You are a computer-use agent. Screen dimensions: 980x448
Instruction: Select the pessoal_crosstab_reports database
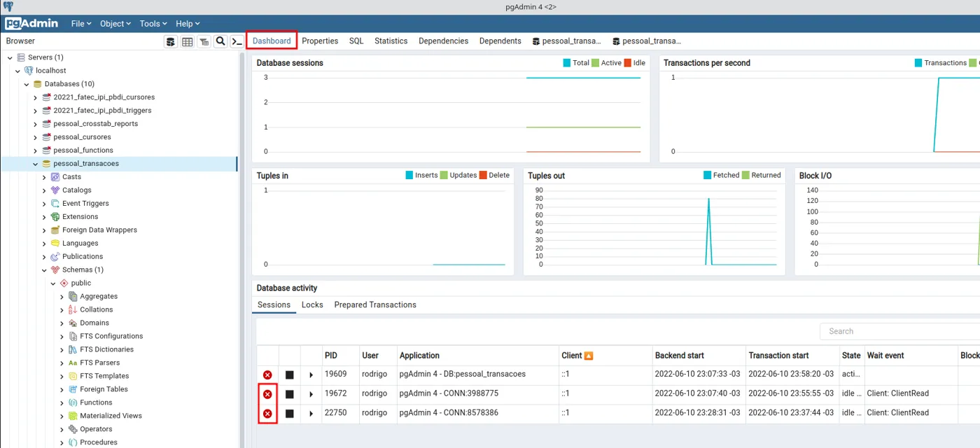[95, 124]
